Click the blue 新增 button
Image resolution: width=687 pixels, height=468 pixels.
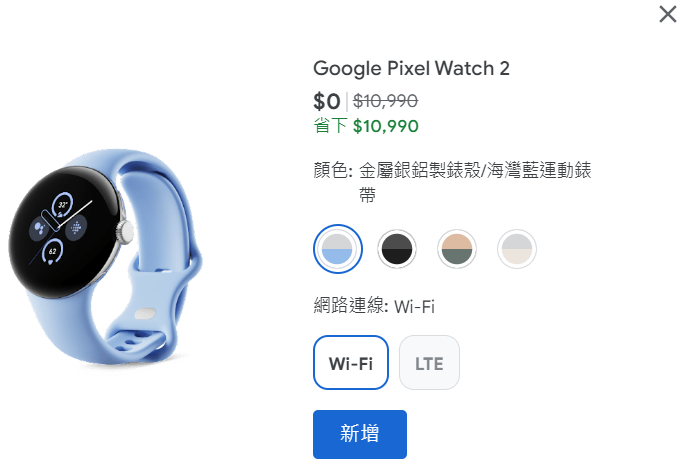coord(360,434)
